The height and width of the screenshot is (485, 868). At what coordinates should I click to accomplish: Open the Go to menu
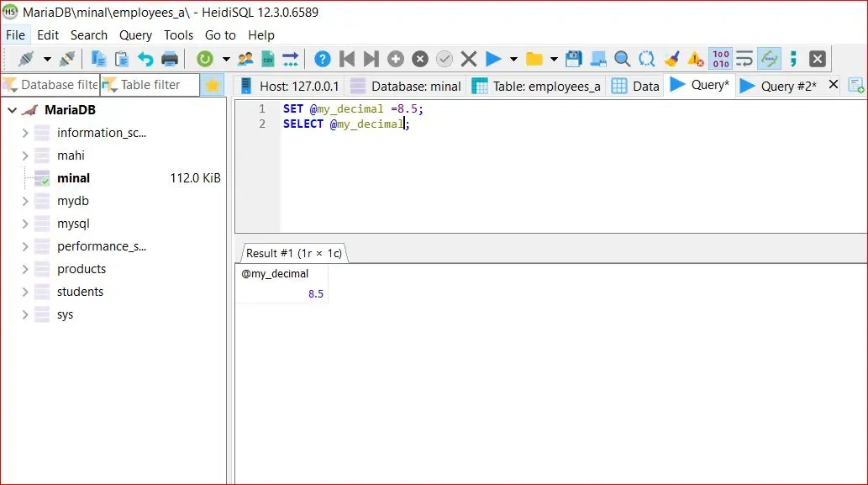pos(220,34)
